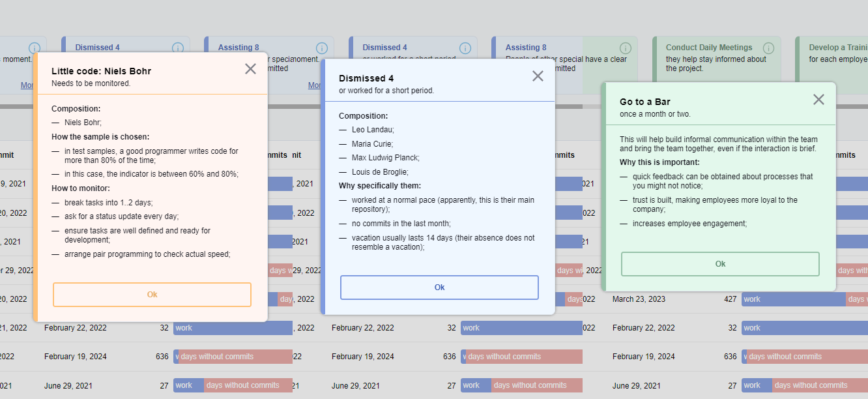Open the Develop a Training card
The height and width of the screenshot is (399, 868).
837,48
